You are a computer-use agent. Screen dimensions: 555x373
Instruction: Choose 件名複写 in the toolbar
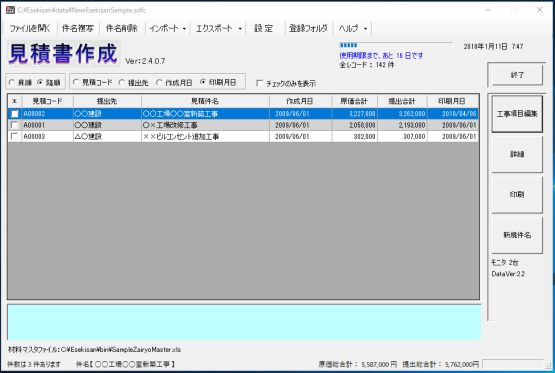point(78,28)
